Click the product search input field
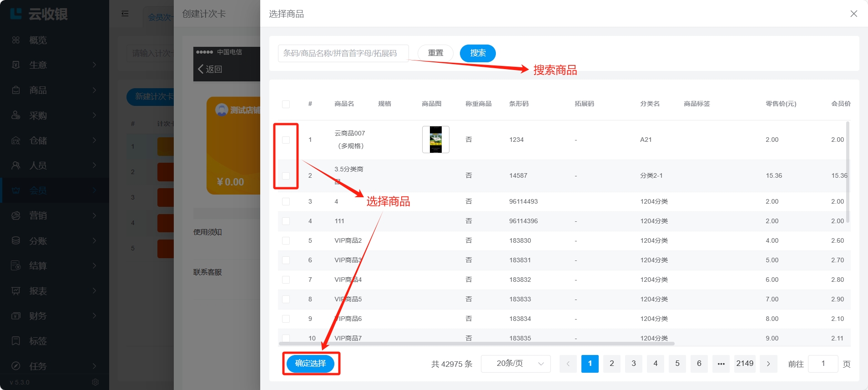 pos(343,53)
